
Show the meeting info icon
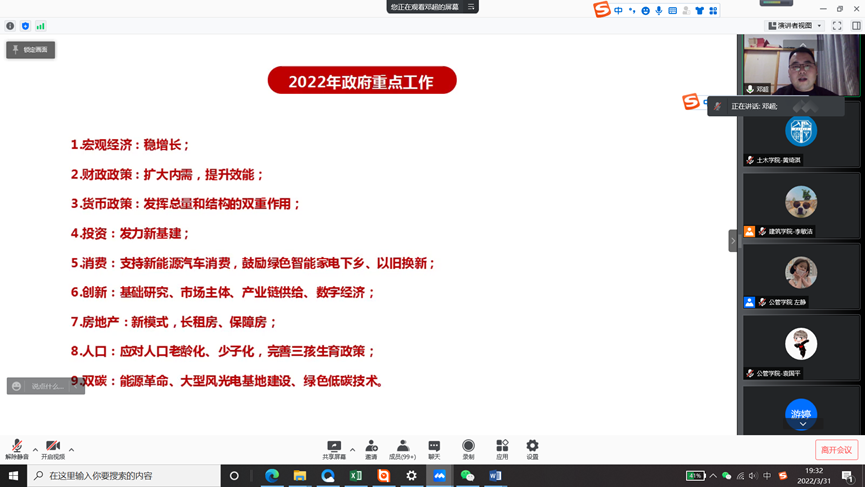(10, 26)
